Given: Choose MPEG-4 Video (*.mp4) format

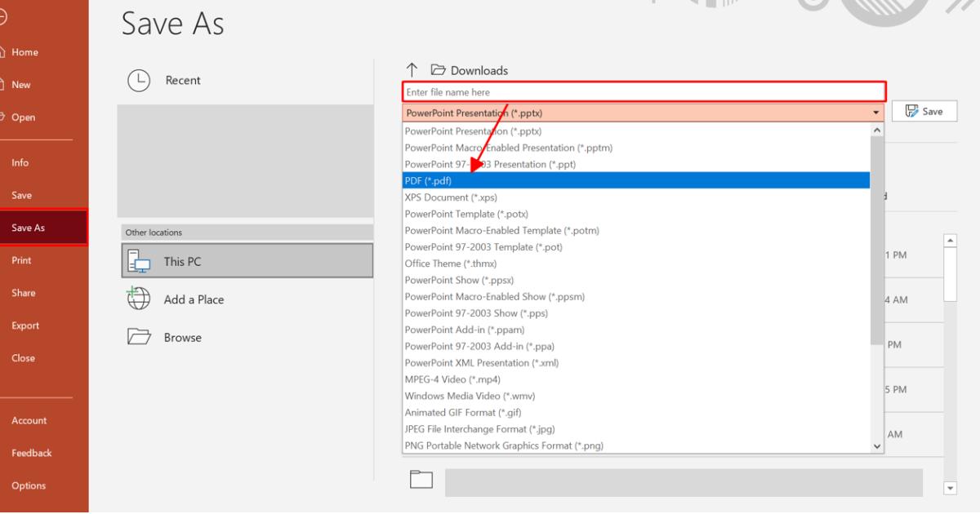Looking at the screenshot, I should coord(452,379).
